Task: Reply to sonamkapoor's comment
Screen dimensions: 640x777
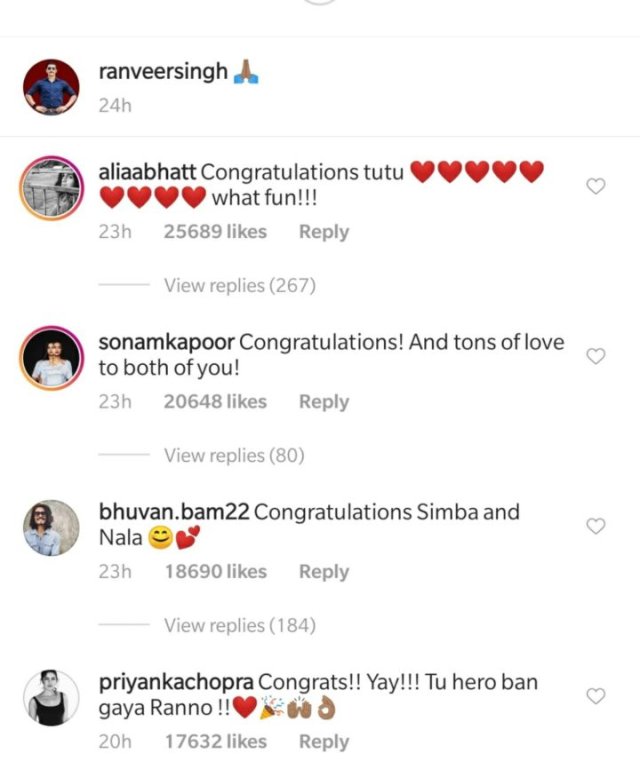Action: [323, 402]
